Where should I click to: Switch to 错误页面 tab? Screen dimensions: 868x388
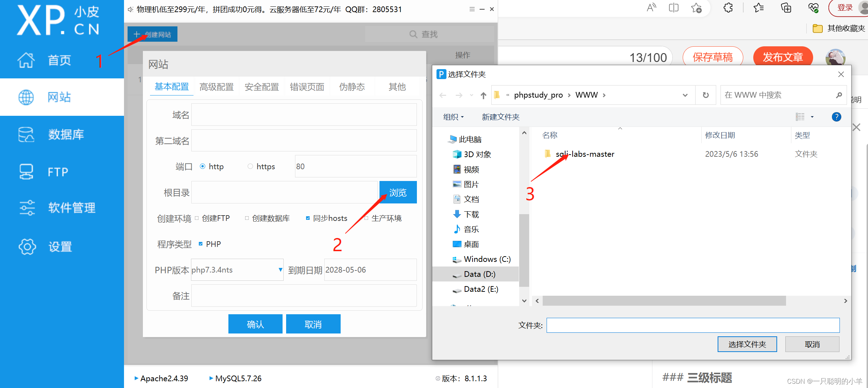tap(307, 87)
